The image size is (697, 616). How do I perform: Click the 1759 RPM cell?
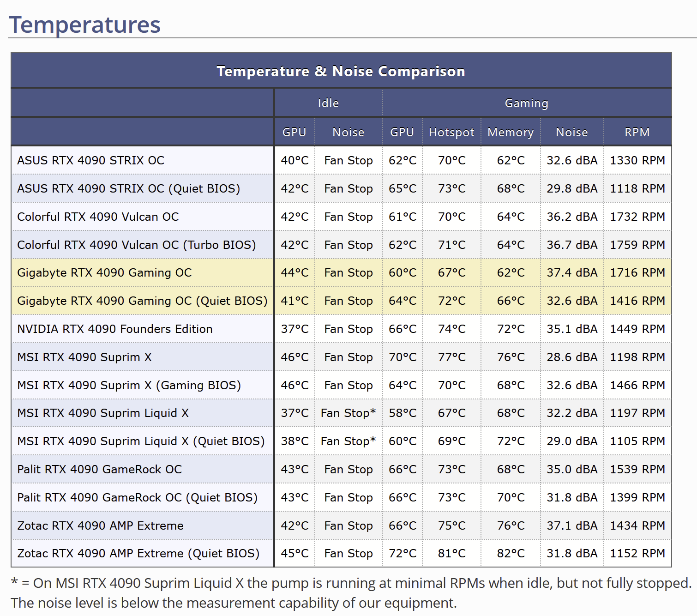click(x=637, y=245)
